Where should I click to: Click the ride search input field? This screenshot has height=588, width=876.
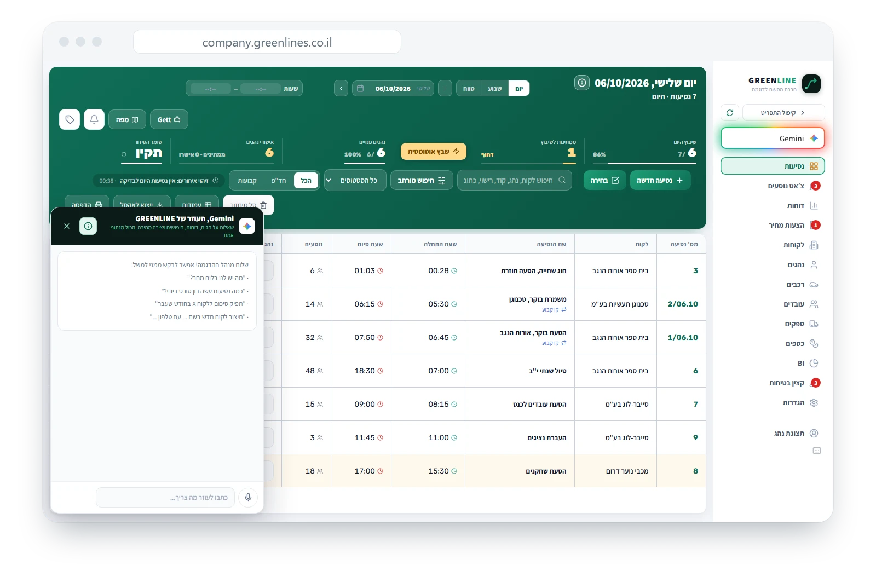coord(515,180)
